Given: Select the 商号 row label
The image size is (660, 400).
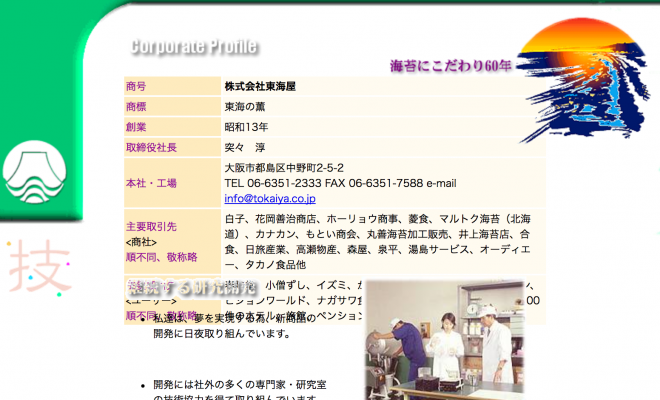Looking at the screenshot, I should [136, 86].
